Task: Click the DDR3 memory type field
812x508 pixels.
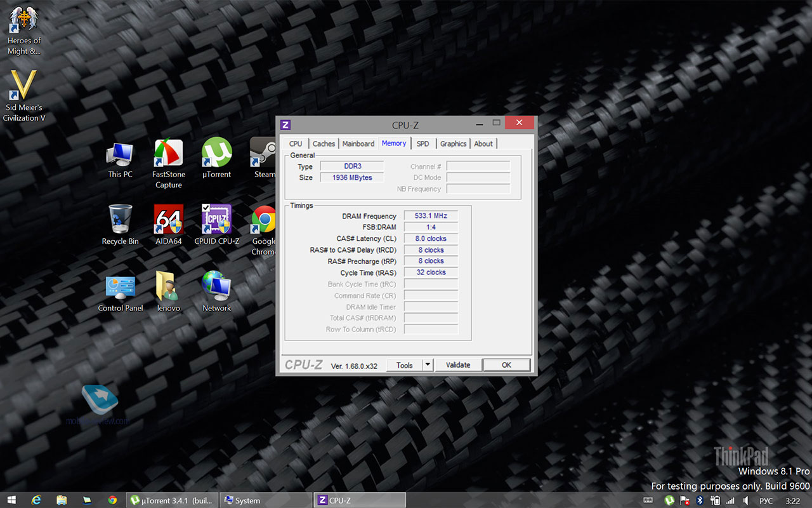Action: pos(352,166)
